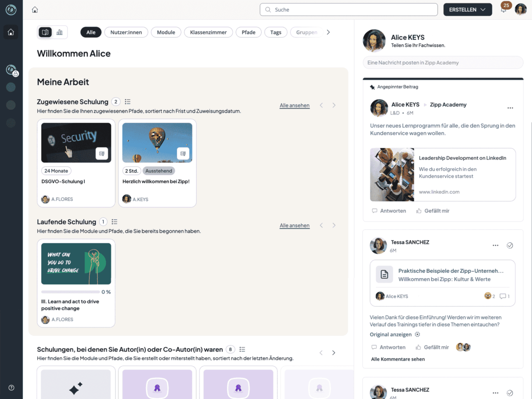
Task: Go to next Zugewiesene Schulung cards
Action: pyautogui.click(x=334, y=105)
